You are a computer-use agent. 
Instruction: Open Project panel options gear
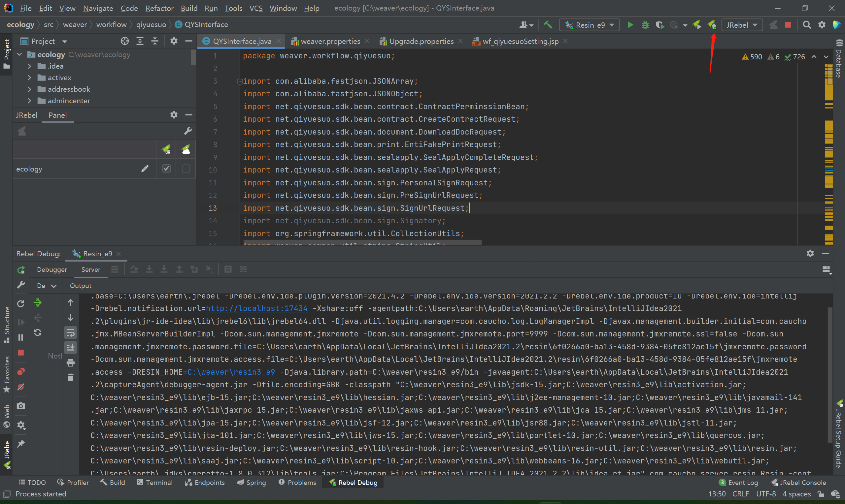174,41
